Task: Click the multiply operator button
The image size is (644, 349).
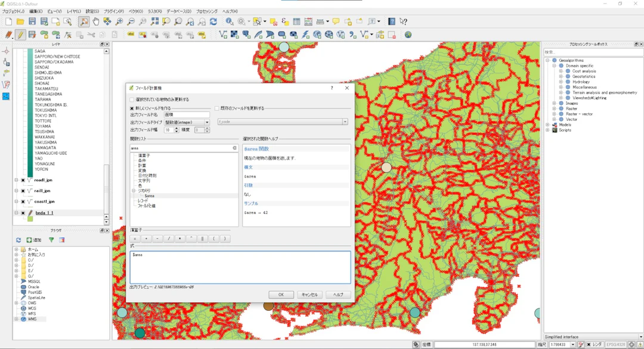Action: coord(180,239)
